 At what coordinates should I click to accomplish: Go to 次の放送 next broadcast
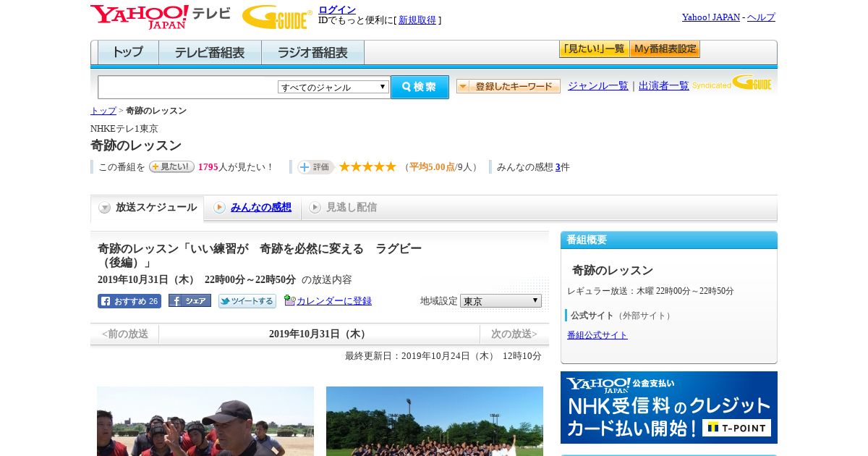514,334
